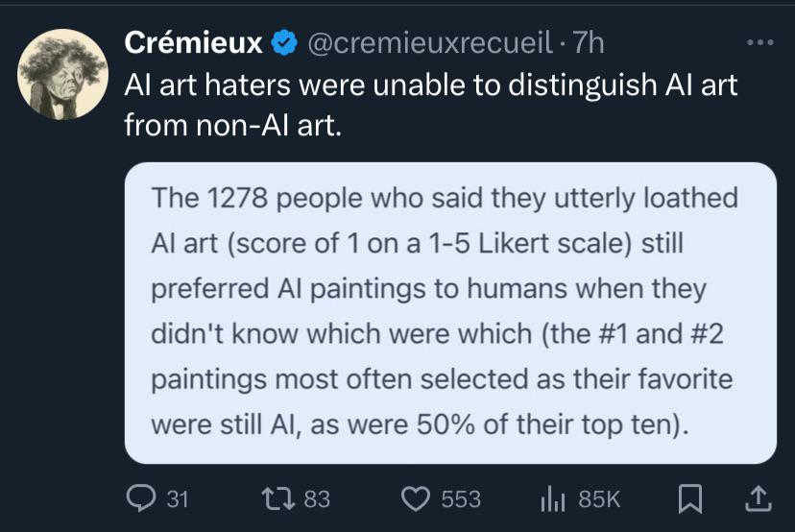Click the reply speech bubble icon
795x532 pixels.
[x=141, y=498]
